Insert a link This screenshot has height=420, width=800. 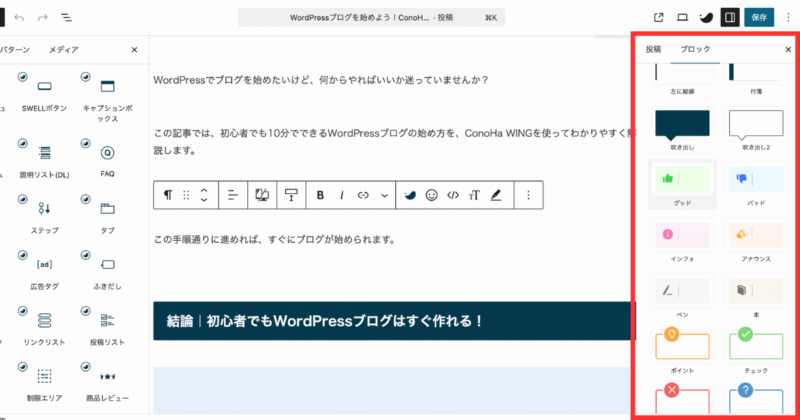click(363, 195)
